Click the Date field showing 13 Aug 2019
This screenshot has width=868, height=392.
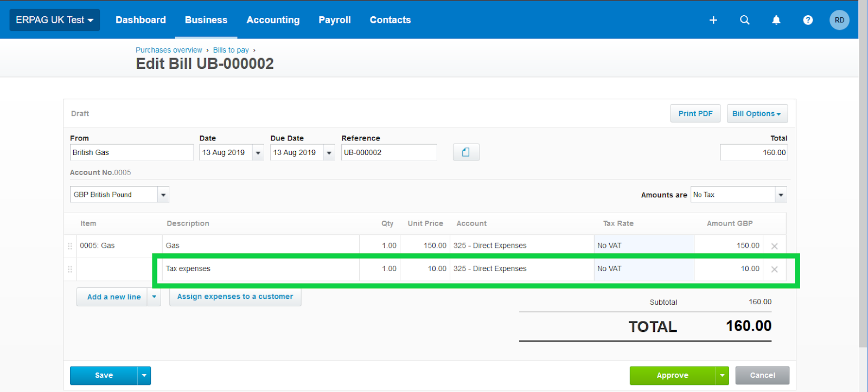226,152
